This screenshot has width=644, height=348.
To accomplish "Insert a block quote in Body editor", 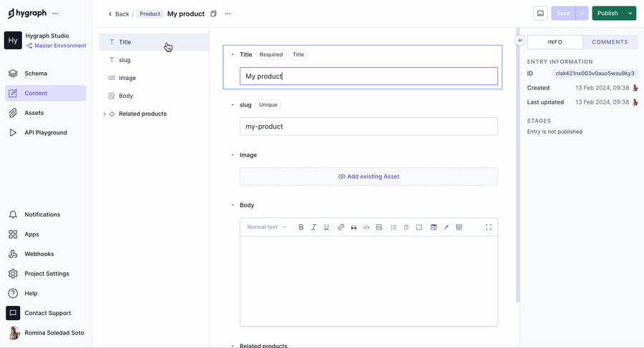I will click(x=353, y=227).
